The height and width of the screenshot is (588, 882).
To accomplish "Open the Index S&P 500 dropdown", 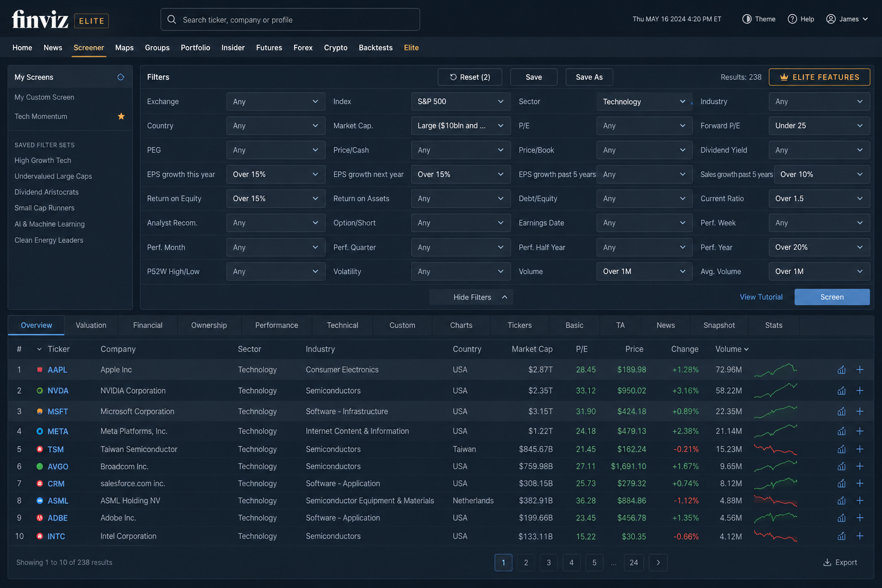I will coord(461,102).
